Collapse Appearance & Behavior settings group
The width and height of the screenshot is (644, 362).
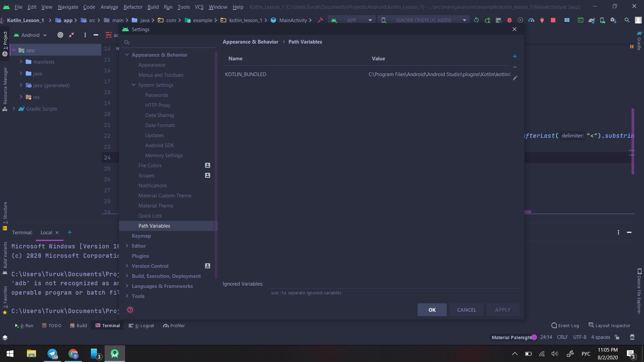(x=127, y=55)
